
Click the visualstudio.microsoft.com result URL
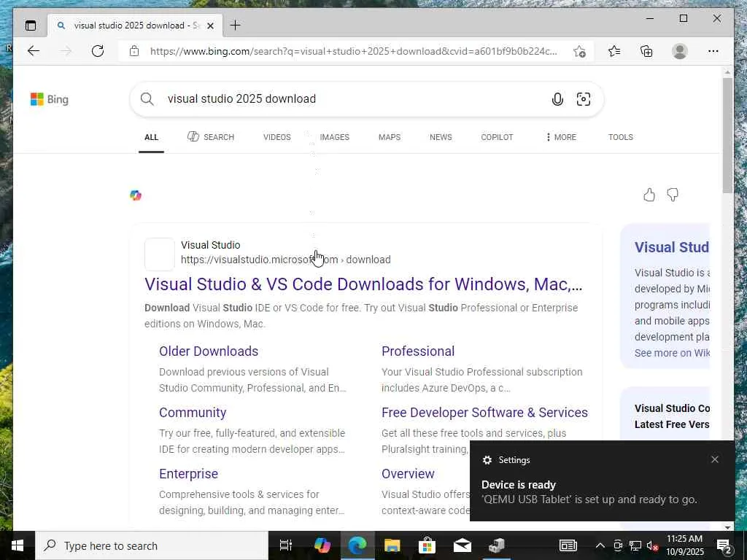tap(286, 260)
